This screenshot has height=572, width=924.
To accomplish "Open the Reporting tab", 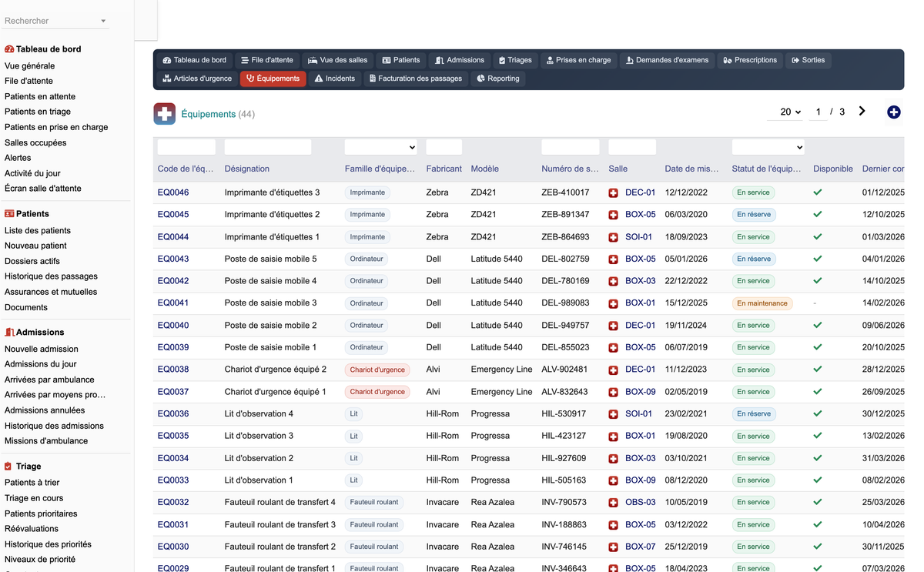I will coord(497,79).
